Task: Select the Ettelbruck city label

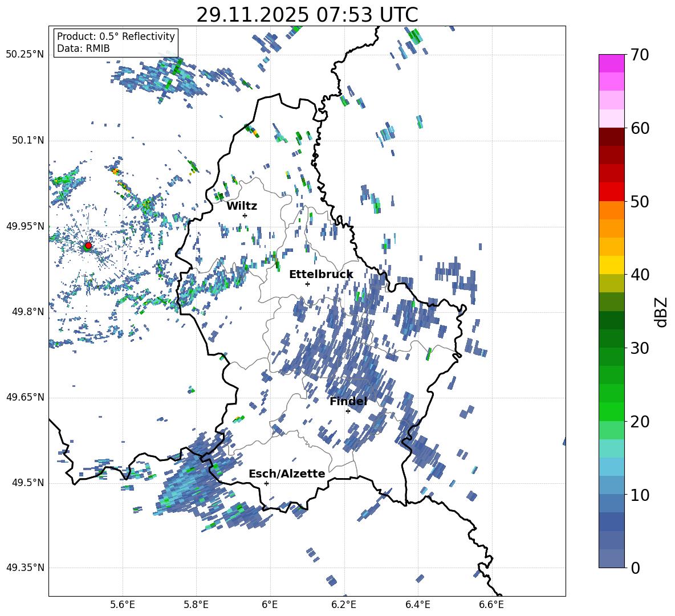Action: coord(321,274)
